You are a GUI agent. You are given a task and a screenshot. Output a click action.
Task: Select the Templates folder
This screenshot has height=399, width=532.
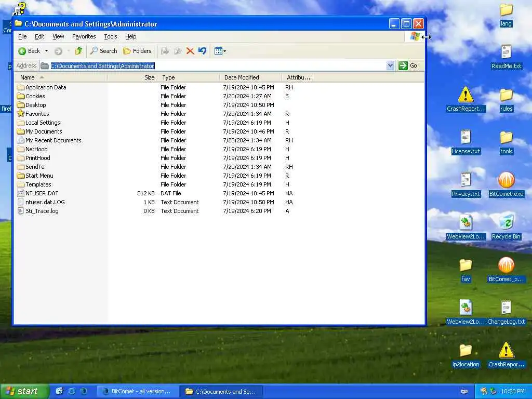(x=34, y=184)
